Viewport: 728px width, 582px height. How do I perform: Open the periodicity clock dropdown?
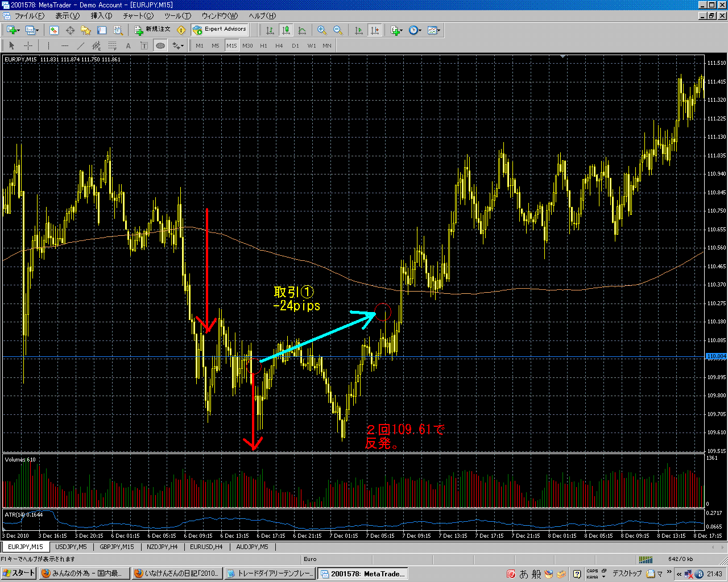pos(415,30)
